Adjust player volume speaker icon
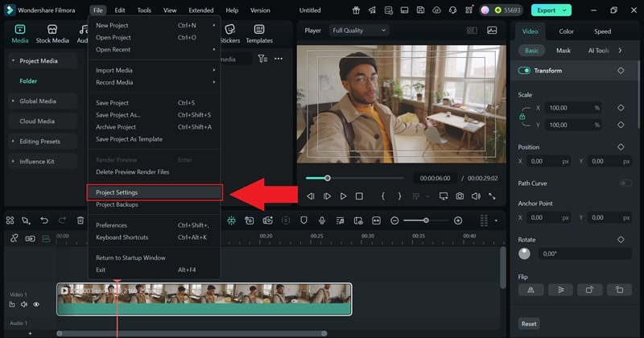This screenshot has width=644, height=338. pyautogui.click(x=476, y=196)
